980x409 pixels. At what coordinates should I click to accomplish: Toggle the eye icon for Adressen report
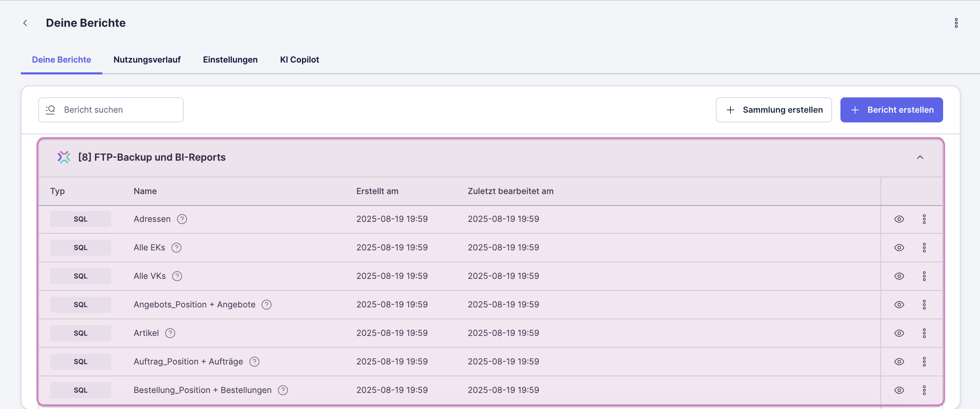899,219
